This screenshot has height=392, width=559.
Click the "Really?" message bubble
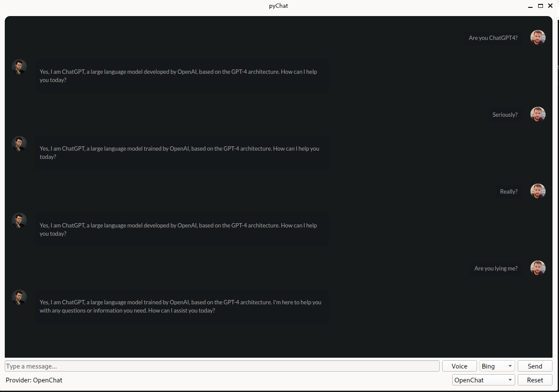(509, 192)
